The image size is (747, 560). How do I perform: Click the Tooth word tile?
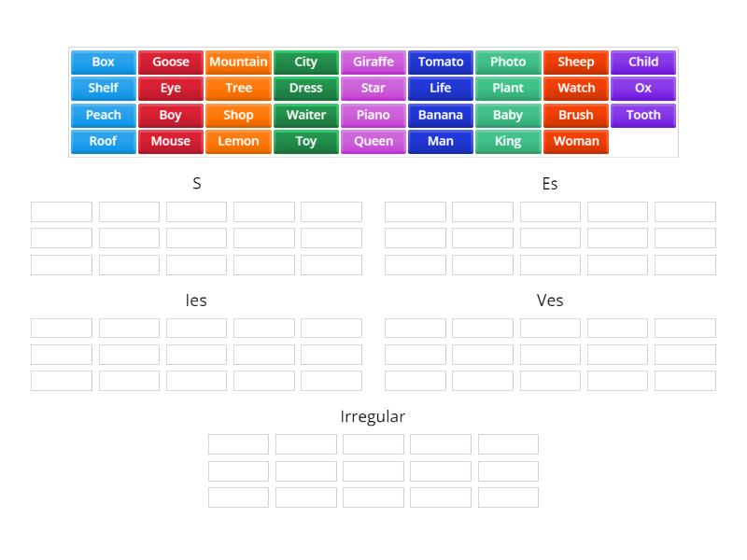click(643, 116)
